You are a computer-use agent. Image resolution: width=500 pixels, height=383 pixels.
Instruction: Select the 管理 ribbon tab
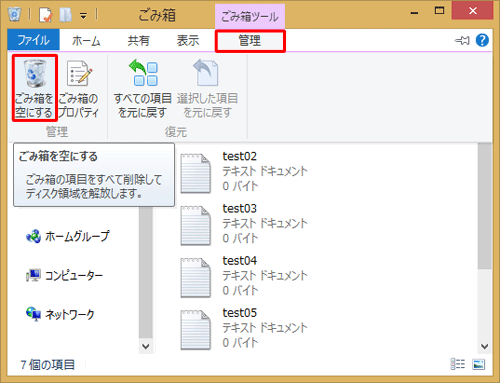point(250,41)
